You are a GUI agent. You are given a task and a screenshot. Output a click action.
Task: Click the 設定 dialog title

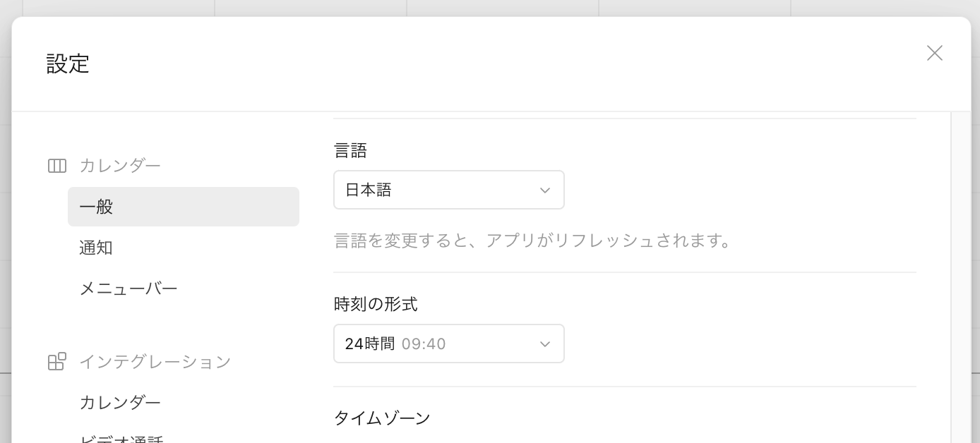(68, 63)
